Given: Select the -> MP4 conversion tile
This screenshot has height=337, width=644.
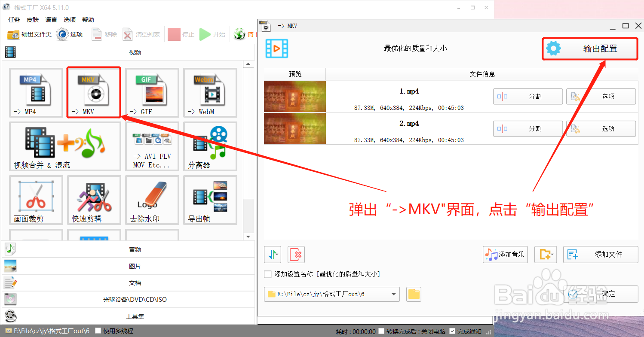Looking at the screenshot, I should click(x=36, y=92).
